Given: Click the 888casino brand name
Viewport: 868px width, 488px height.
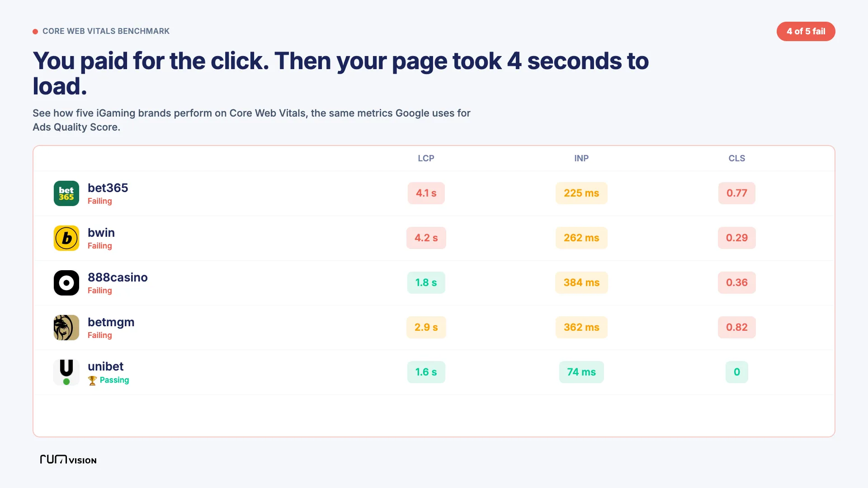Looking at the screenshot, I should click(x=118, y=277).
